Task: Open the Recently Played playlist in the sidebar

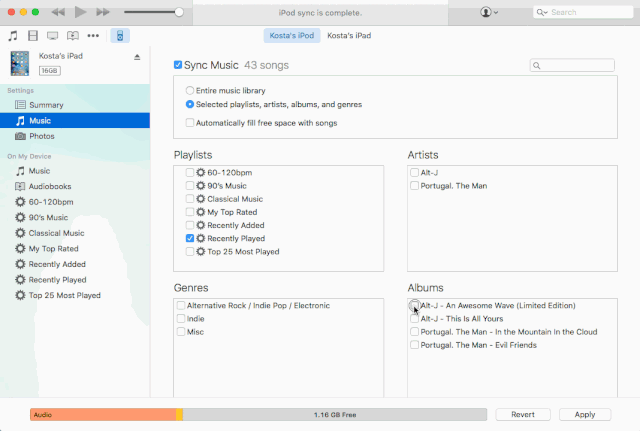Action: click(x=75, y=280)
